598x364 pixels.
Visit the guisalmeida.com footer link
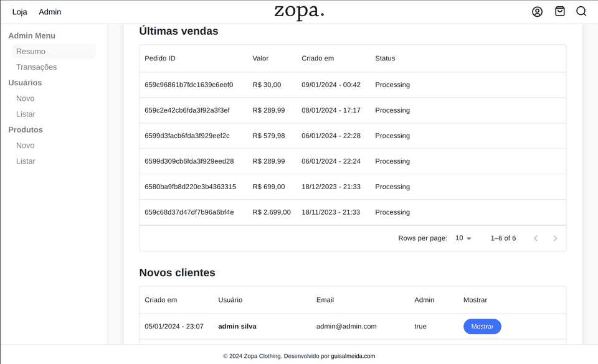click(x=353, y=357)
